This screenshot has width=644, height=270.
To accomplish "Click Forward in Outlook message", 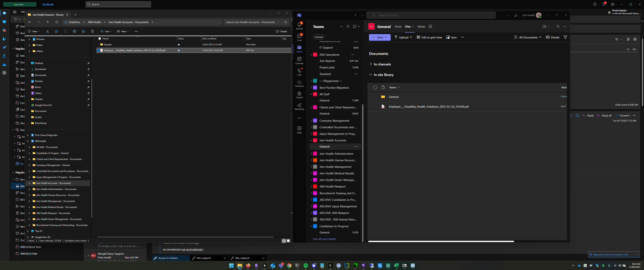I will 622,115.
